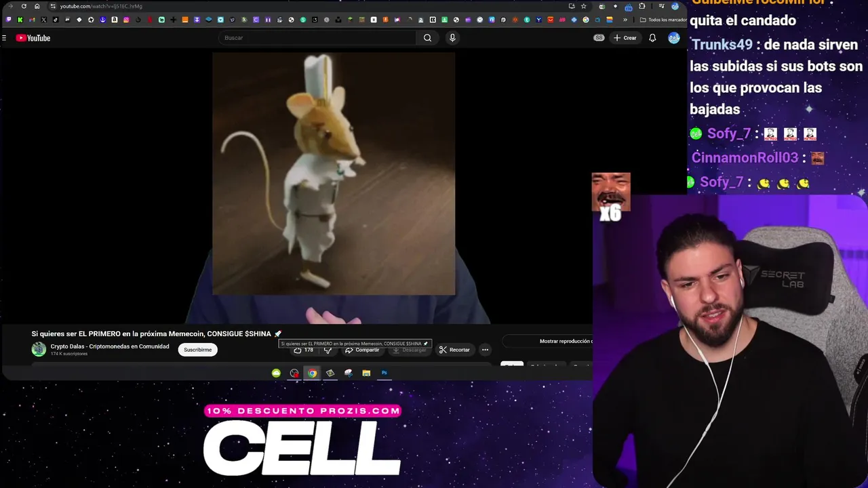Screen dimensions: 868x488
Task: Open Crypto Dalas channel name link
Action: [x=110, y=346]
